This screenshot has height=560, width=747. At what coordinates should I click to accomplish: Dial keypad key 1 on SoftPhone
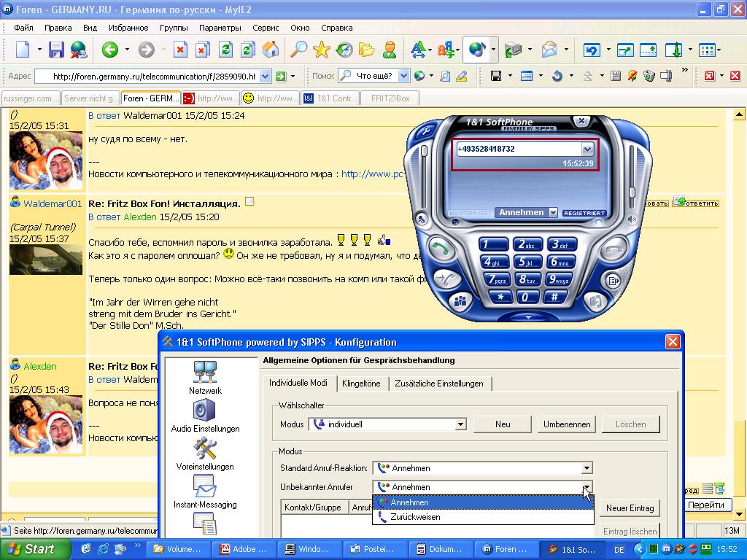(492, 245)
